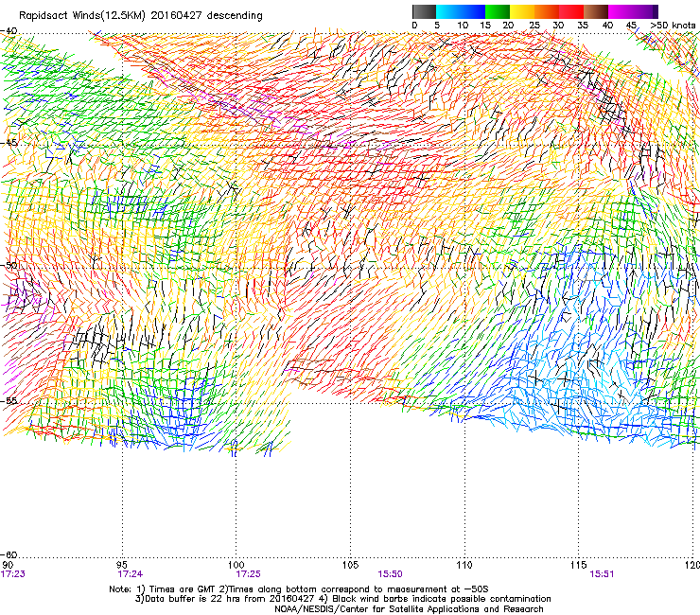Click the NOAA/NESDIS credit line
This screenshot has width=700, height=615.
tap(409, 609)
